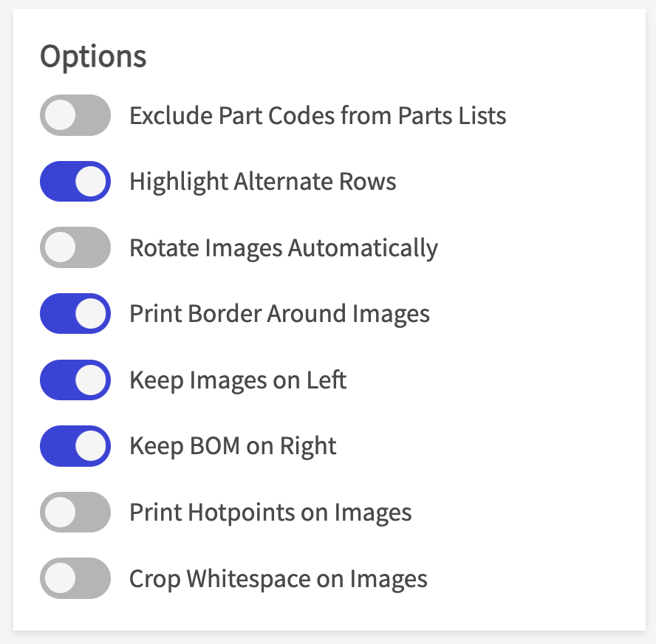Turn off Keep Images on Left switch
Screen dimensions: 656x644
tap(75, 380)
